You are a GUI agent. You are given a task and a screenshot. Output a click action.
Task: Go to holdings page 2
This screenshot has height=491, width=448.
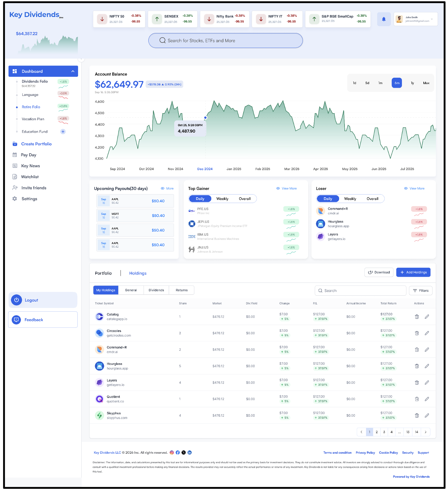[x=377, y=432]
